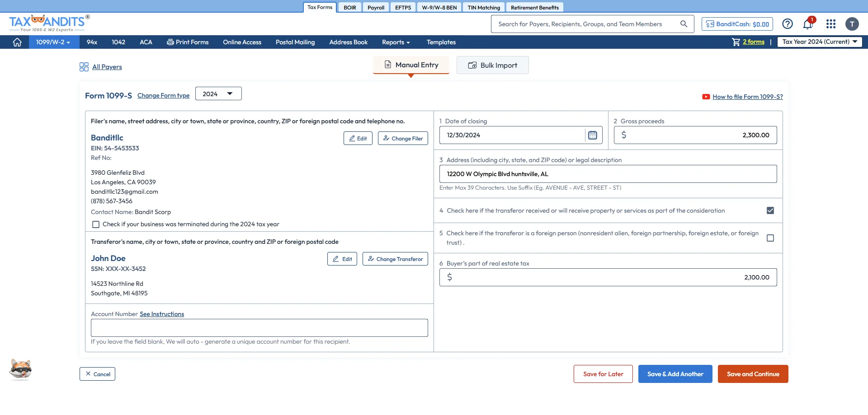
Task: Switch to the BOIR tab
Action: (x=350, y=8)
